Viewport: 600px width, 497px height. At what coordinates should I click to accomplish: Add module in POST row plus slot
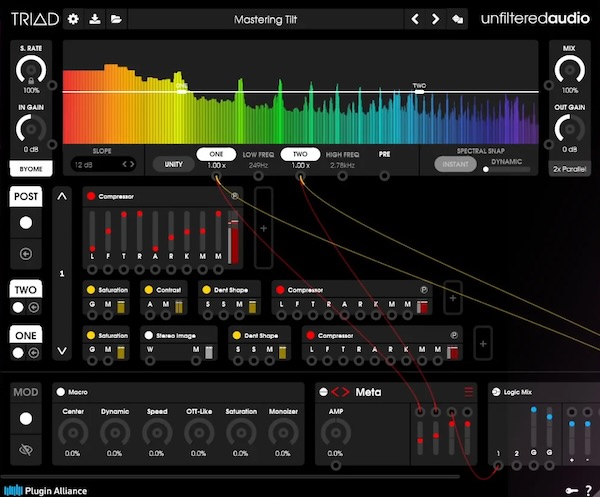pos(263,228)
